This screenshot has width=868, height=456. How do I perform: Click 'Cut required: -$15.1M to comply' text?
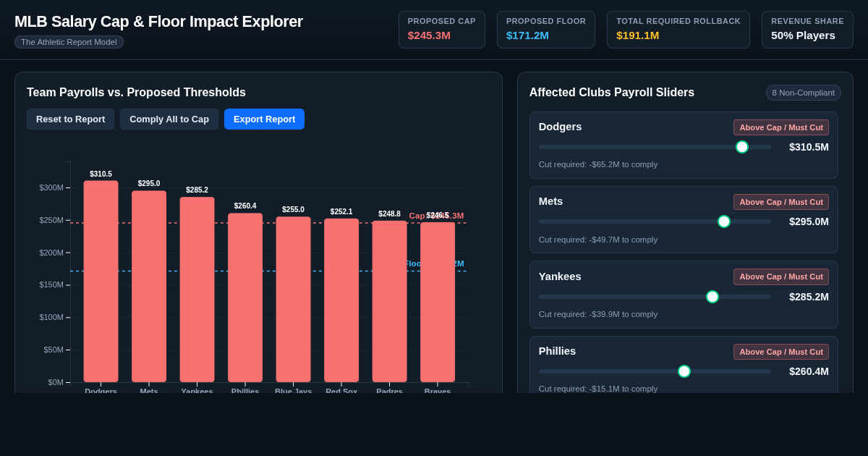(x=598, y=389)
